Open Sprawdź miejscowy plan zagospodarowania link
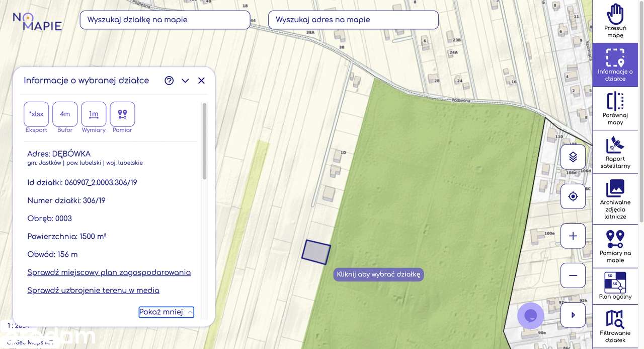 (109, 272)
